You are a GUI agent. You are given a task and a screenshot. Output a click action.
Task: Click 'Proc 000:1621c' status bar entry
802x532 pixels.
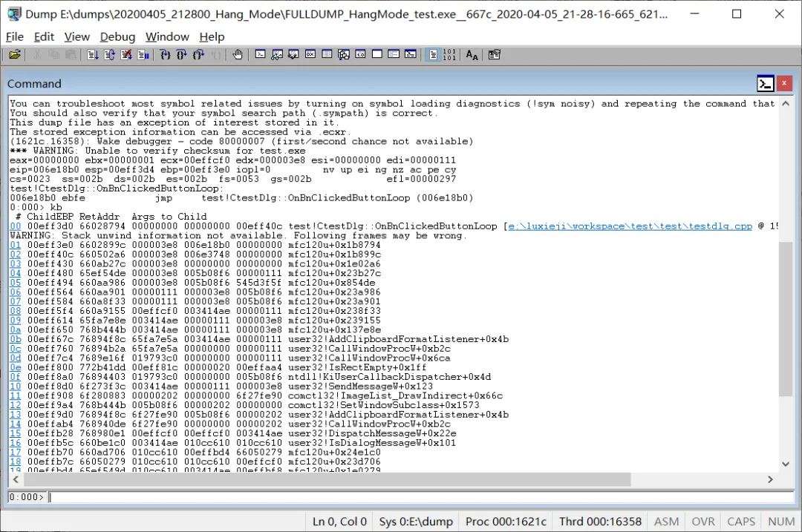pos(506,522)
